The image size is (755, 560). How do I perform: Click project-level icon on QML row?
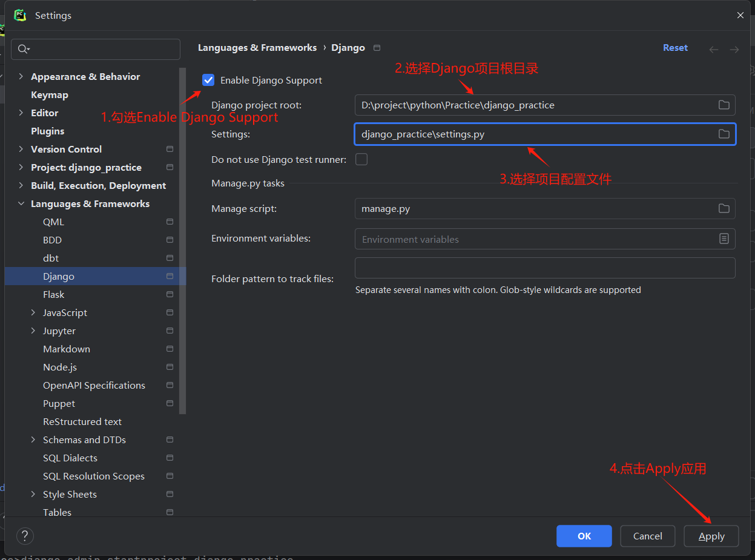tap(170, 222)
